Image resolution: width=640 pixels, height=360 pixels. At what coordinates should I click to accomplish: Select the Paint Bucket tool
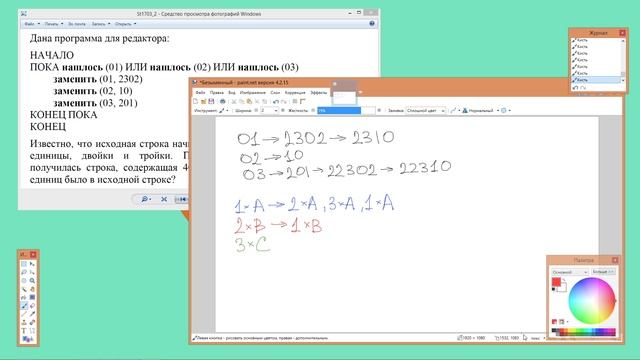click(x=24, y=297)
